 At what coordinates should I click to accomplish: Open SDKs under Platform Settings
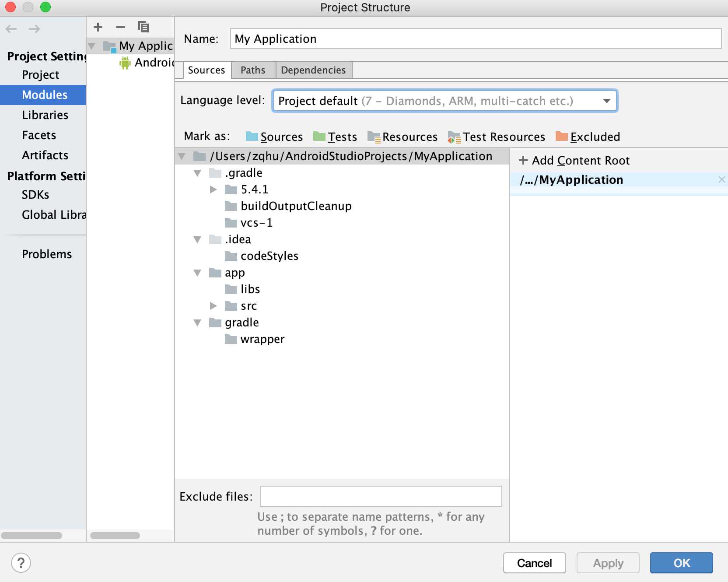[x=35, y=195]
